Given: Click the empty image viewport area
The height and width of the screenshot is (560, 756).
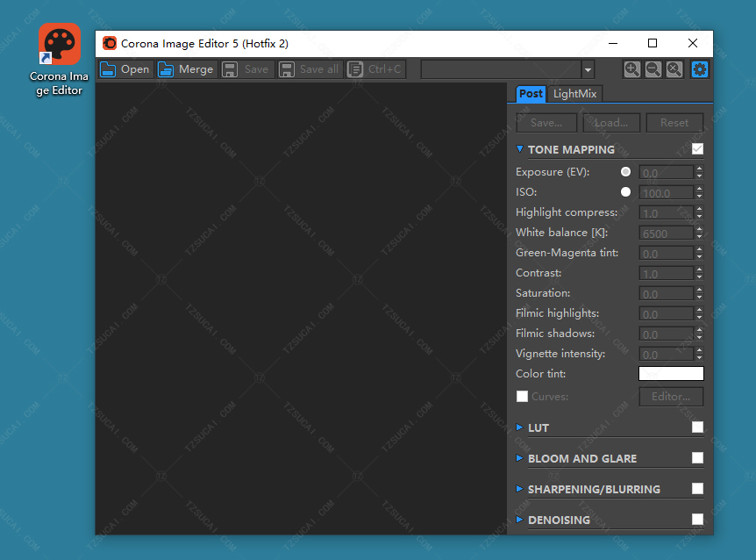Looking at the screenshot, I should (301, 309).
